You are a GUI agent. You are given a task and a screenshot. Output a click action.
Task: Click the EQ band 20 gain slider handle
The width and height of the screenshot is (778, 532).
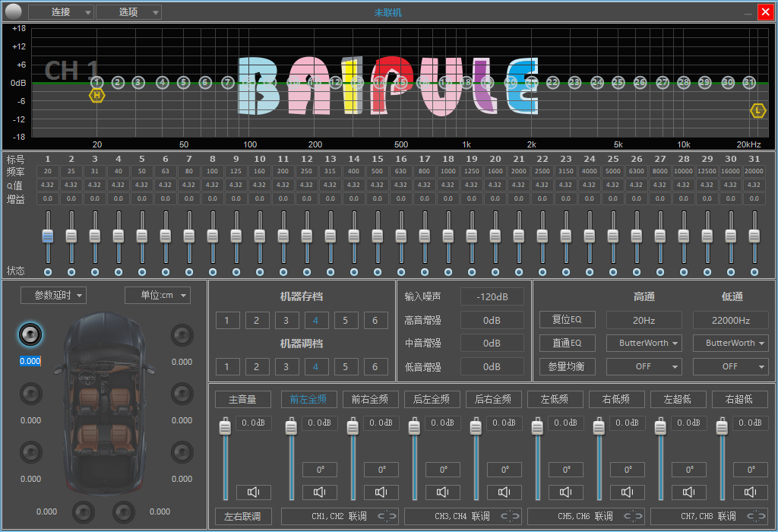click(495, 236)
